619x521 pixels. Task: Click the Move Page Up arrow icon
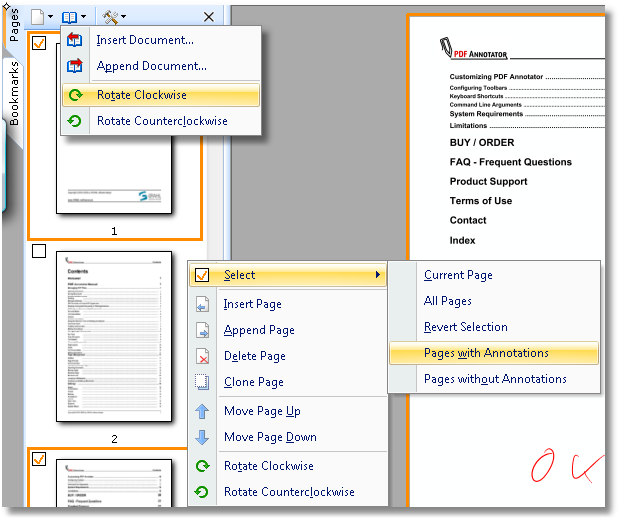[x=203, y=411]
